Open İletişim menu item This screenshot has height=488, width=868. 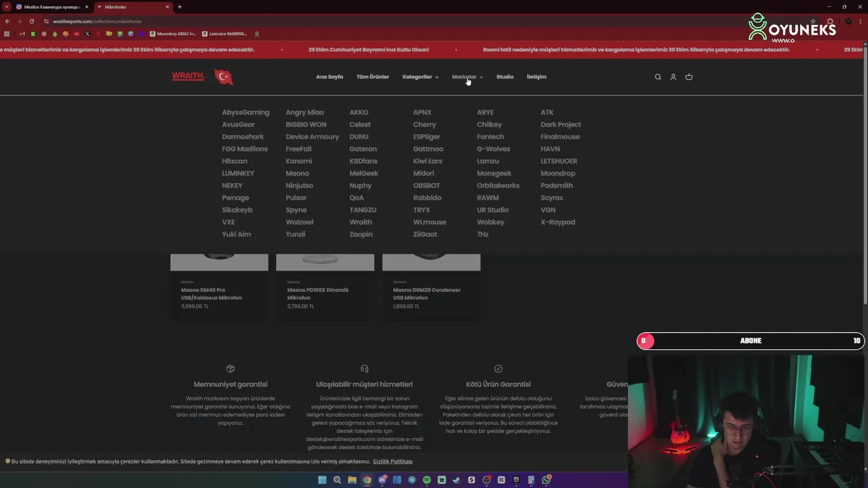pyautogui.click(x=536, y=77)
